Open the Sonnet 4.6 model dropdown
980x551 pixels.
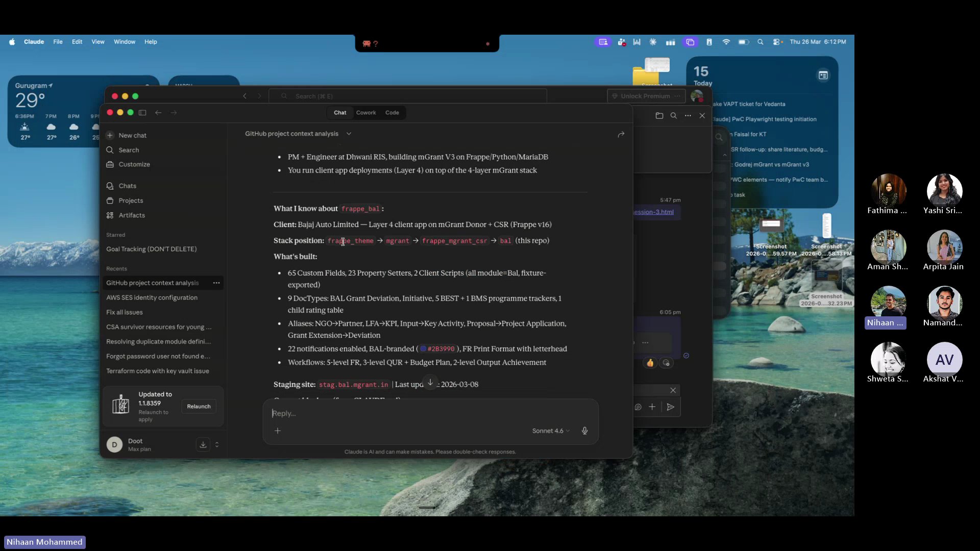(550, 431)
